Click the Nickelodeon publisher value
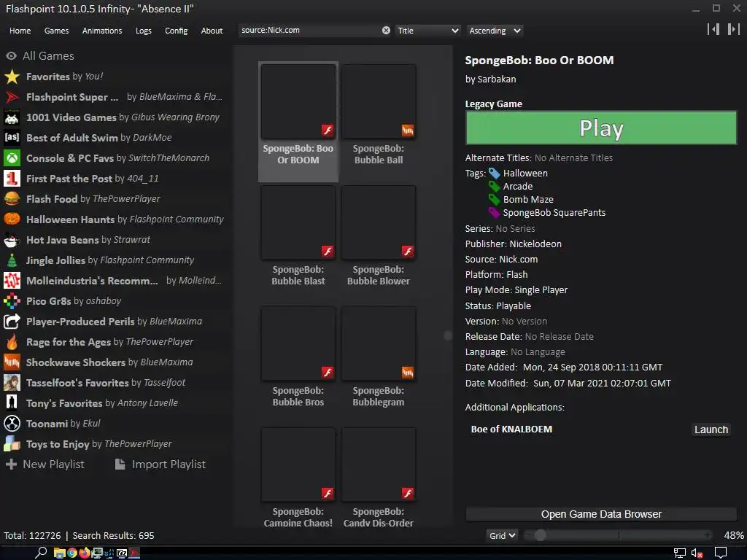Image resolution: width=747 pixels, height=560 pixels. [535, 244]
